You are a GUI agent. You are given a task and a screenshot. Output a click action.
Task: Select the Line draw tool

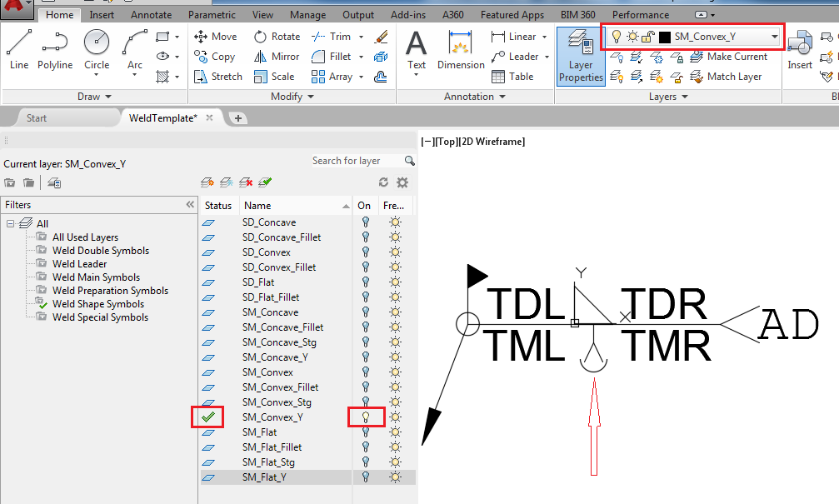click(x=18, y=49)
